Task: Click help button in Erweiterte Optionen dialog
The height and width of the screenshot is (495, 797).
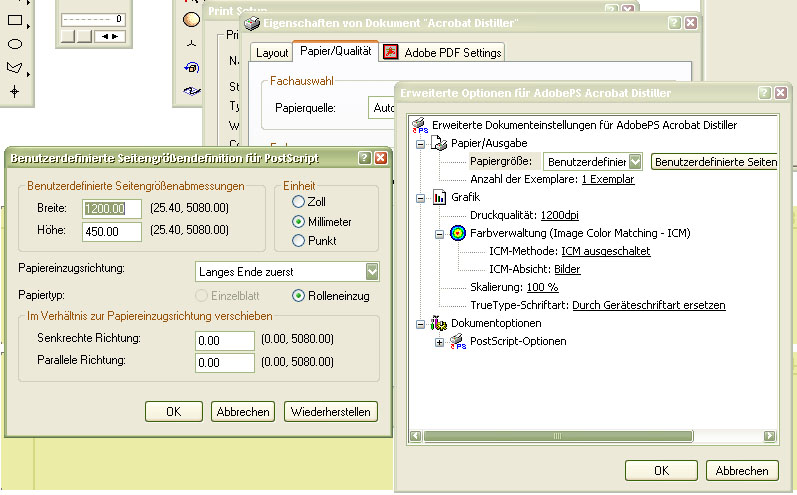Action: click(x=764, y=93)
